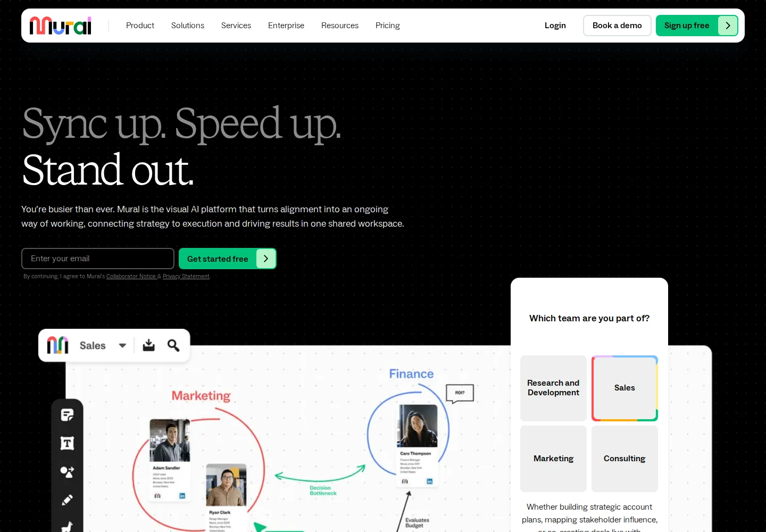The image size is (766, 532).
Task: Click the Marketing label on canvas
Action: (x=201, y=396)
